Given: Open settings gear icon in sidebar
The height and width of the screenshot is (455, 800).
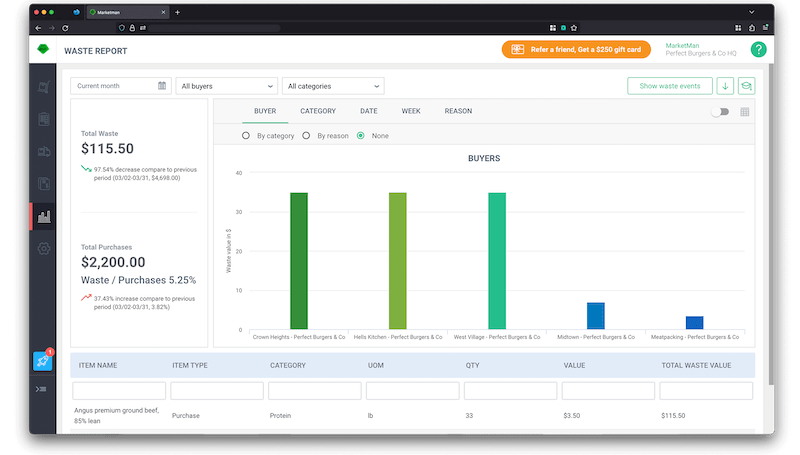Looking at the screenshot, I should [x=44, y=248].
